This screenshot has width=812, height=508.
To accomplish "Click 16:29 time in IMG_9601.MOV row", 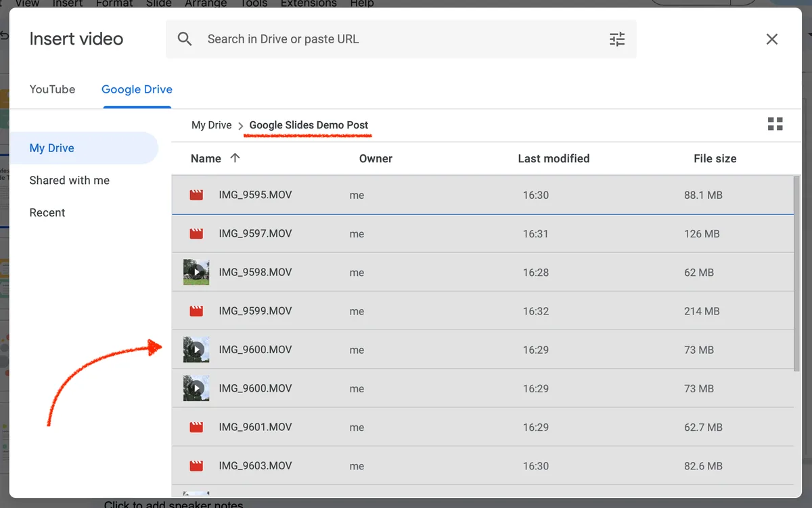I will tap(535, 428).
